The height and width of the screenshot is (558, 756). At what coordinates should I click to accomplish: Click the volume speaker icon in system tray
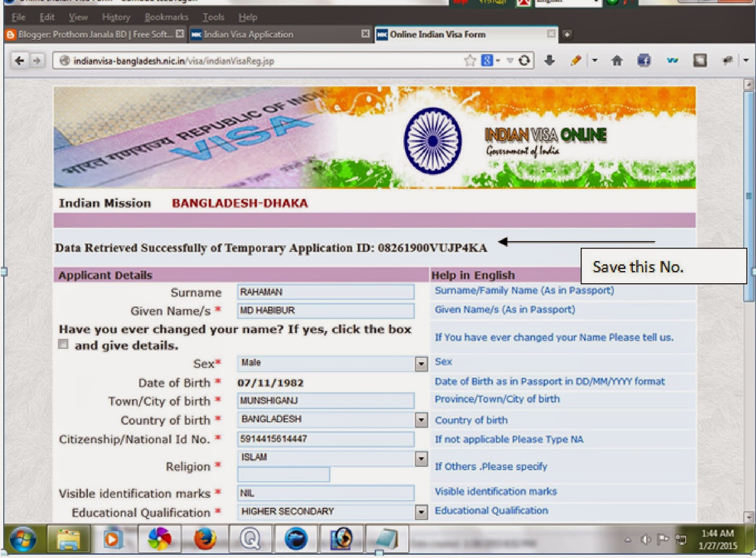point(646,540)
